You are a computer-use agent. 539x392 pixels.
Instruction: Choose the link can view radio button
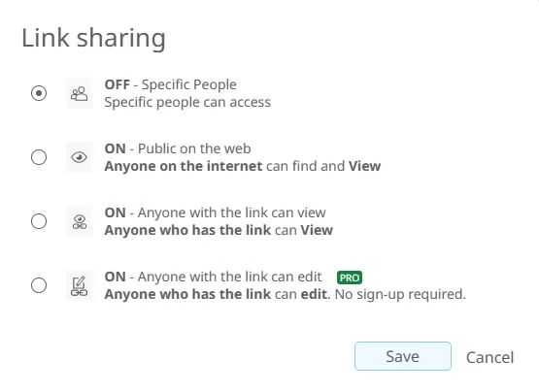(39, 221)
